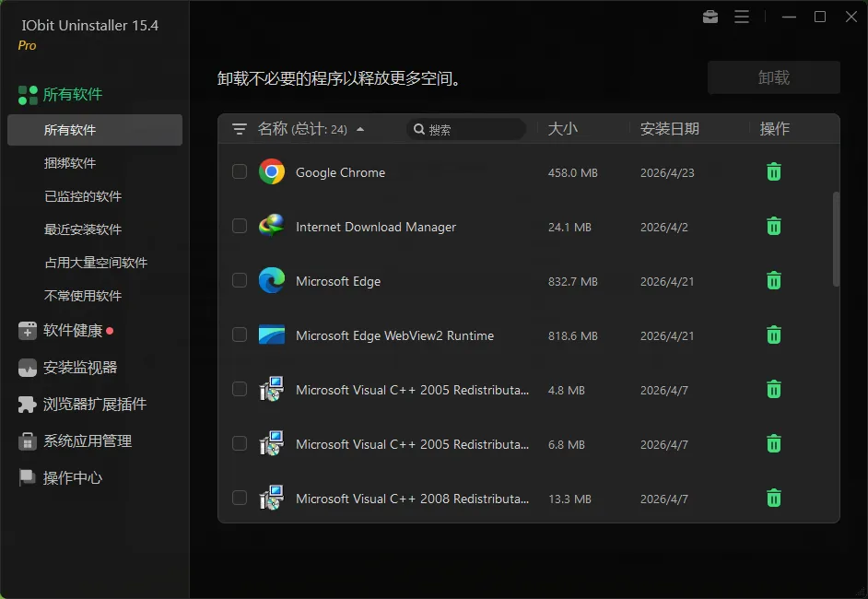Check the Google Chrome checkbox
This screenshot has width=868, height=599.
(240, 171)
